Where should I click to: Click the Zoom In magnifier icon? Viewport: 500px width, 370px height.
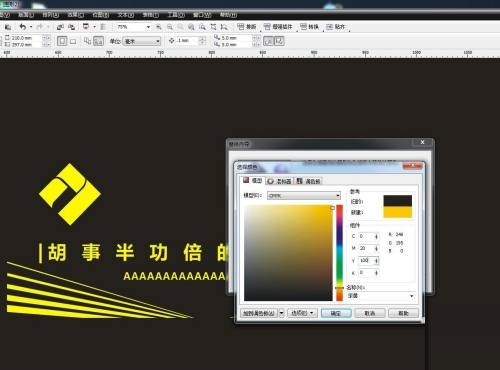coord(159,27)
